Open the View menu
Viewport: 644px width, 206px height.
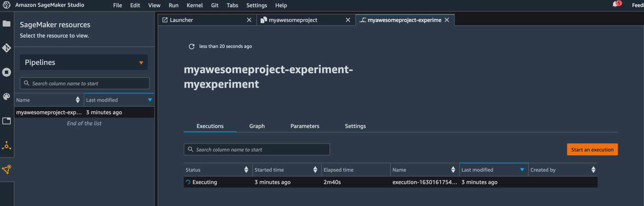pyautogui.click(x=154, y=6)
